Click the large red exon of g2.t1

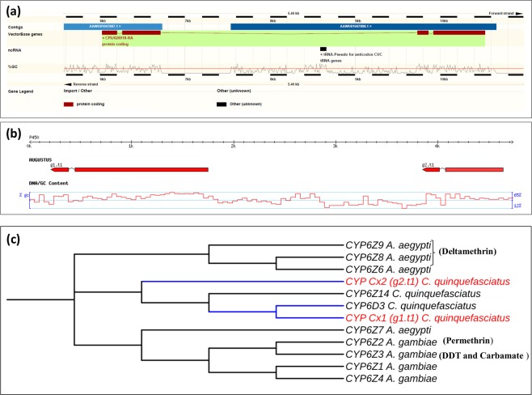tap(474, 170)
